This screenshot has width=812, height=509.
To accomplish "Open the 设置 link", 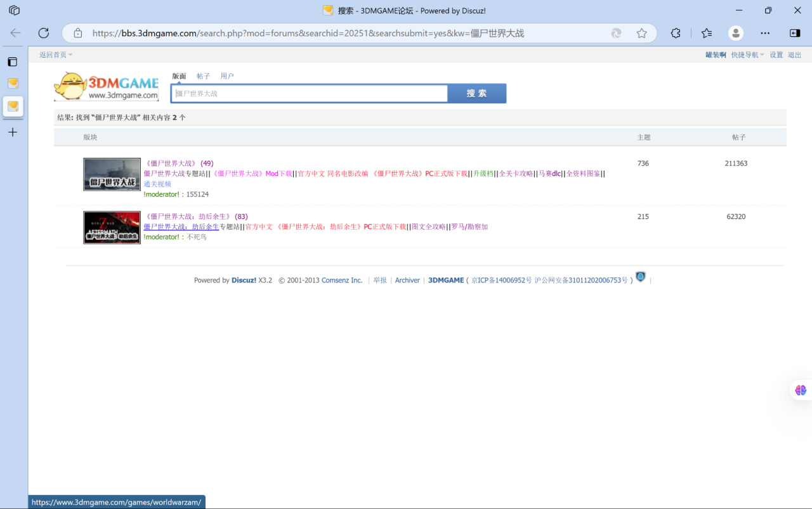I will [776, 55].
